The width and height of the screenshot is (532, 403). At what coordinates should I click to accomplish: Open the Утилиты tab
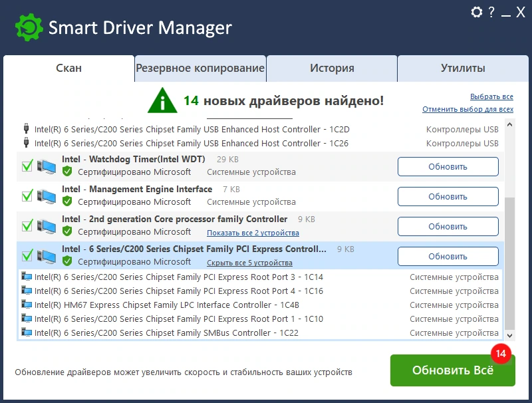click(463, 68)
